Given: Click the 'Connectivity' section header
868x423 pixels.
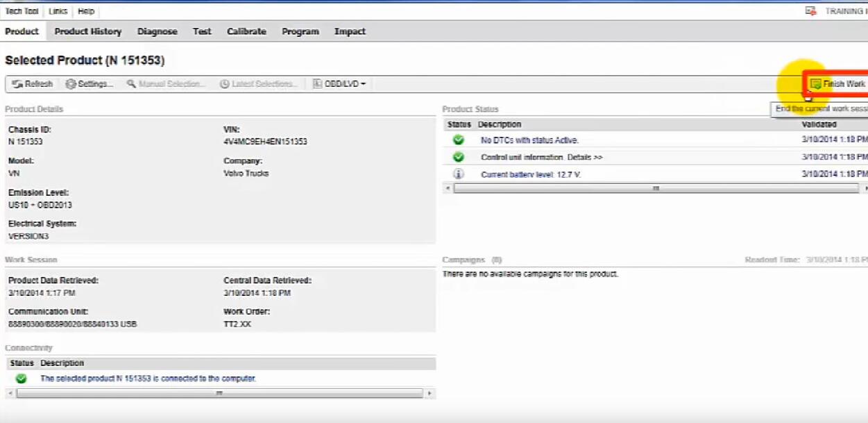Looking at the screenshot, I should 29,348.
